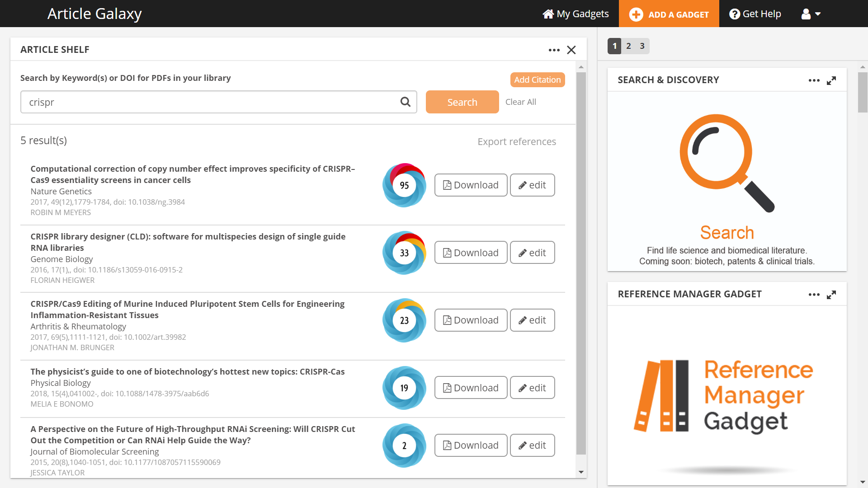Edit the Physical Biology CRISPR-Cas article
The height and width of the screenshot is (488, 868).
pyautogui.click(x=532, y=388)
